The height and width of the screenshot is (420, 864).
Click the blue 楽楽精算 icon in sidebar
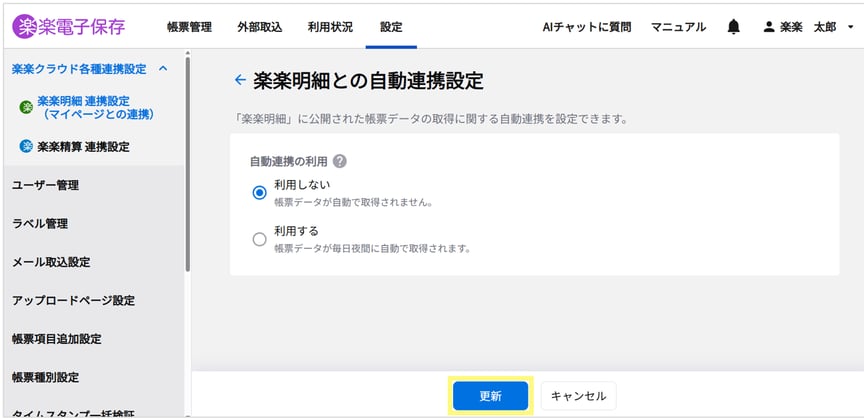coord(26,147)
